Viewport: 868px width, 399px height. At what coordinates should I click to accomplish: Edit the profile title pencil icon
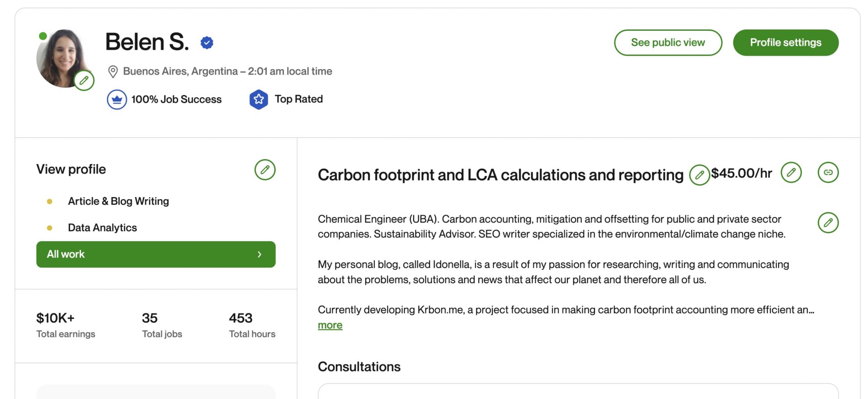[x=699, y=175]
